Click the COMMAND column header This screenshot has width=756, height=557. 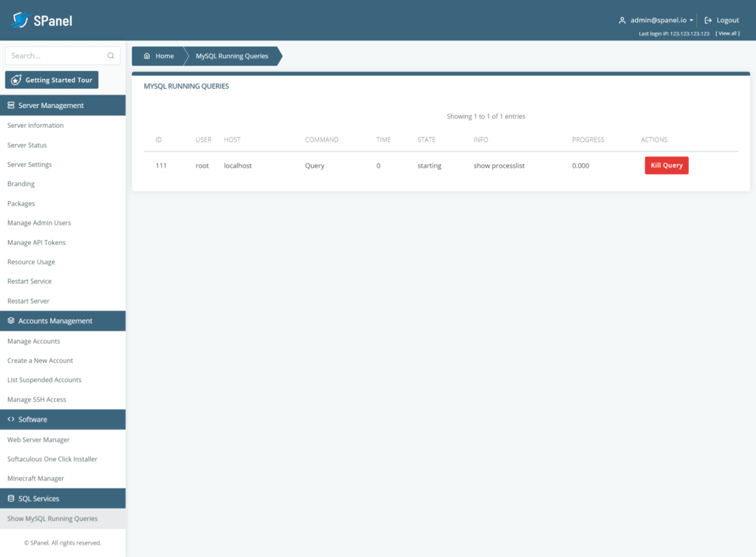(322, 140)
